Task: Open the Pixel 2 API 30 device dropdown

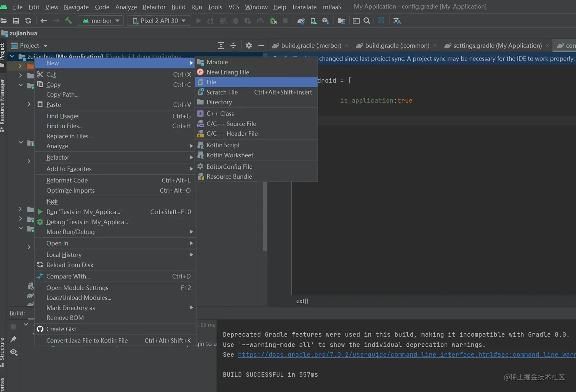Action: (159, 21)
